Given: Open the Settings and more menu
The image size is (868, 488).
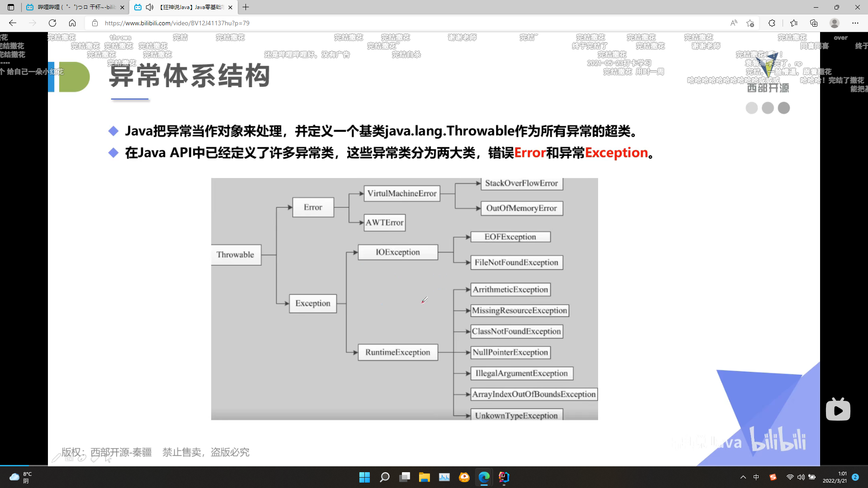Looking at the screenshot, I should point(855,23).
